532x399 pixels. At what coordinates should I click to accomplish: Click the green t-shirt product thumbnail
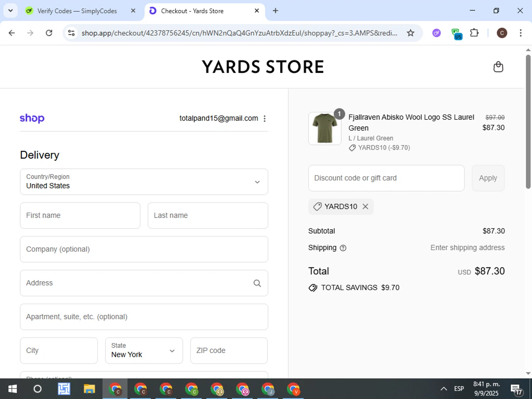click(325, 128)
